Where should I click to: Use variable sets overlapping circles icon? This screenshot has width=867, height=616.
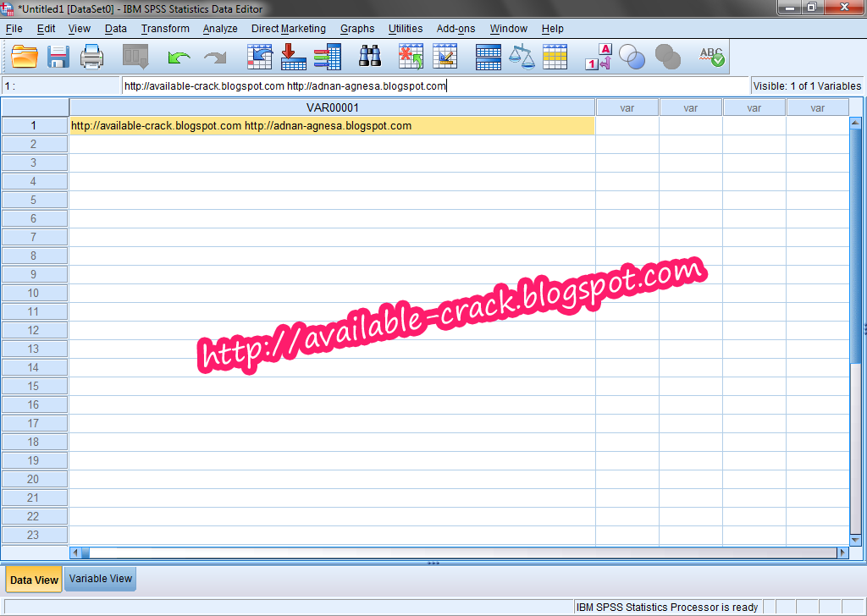[x=632, y=57]
